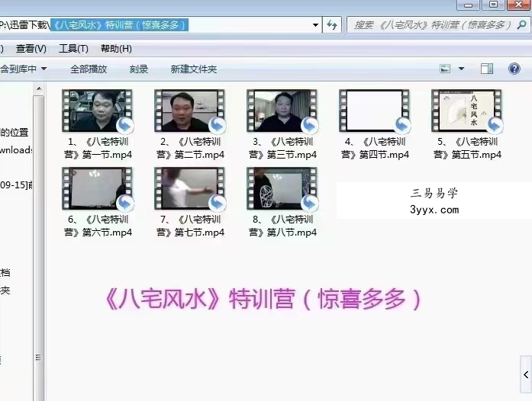Select the 第六节.mp4 video thumbnail
The image size is (532, 401).
[97, 188]
